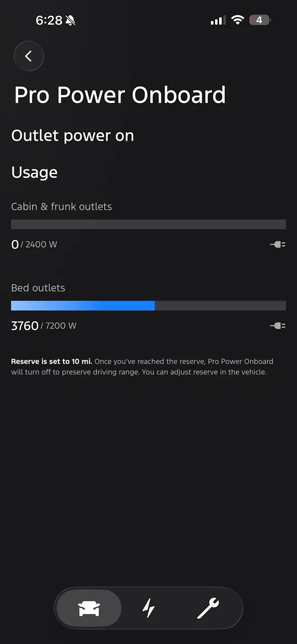The width and height of the screenshot is (297, 644).
Task: Open the service tab in bottom bar
Action: pyautogui.click(x=208, y=608)
